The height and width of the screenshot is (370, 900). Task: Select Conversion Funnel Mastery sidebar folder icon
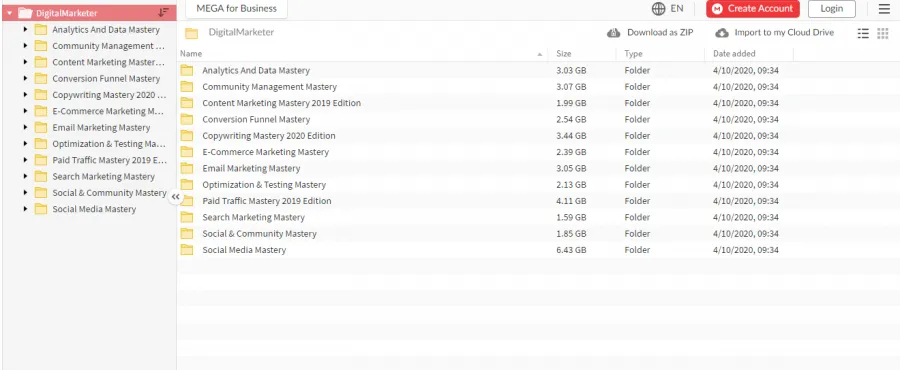click(41, 78)
